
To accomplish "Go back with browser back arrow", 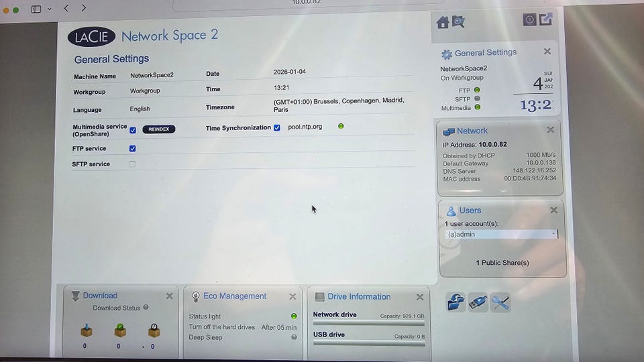I will (66, 8).
